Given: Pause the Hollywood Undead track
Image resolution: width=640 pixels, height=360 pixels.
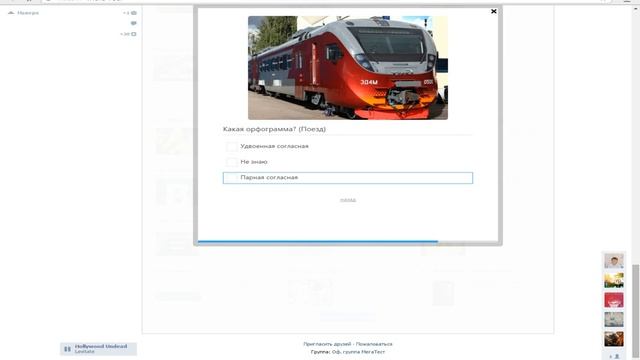Looking at the screenshot, I should point(67,349).
